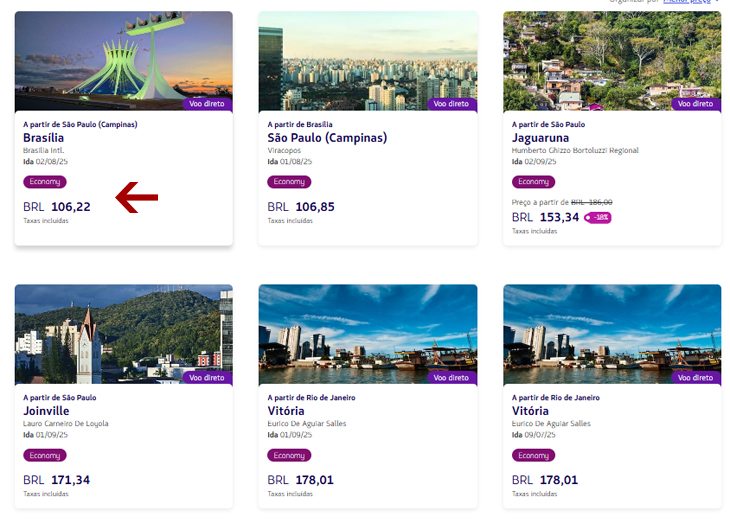Click the Voo direto badge on Brasília card
The height and width of the screenshot is (523, 730).
point(207,104)
